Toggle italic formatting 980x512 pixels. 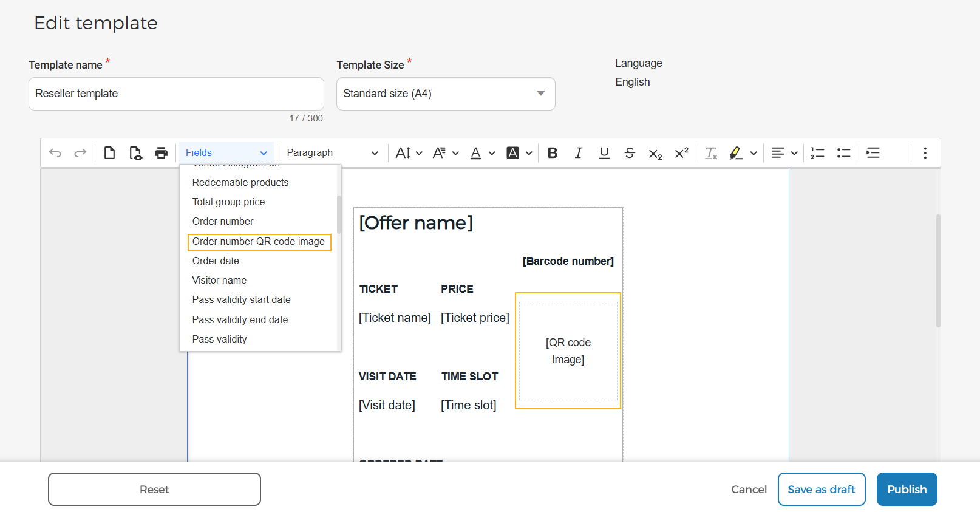click(x=579, y=153)
